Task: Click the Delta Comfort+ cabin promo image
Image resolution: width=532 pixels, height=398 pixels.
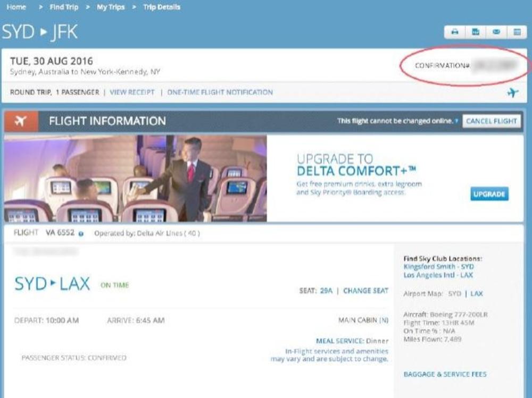Action: coord(135,178)
